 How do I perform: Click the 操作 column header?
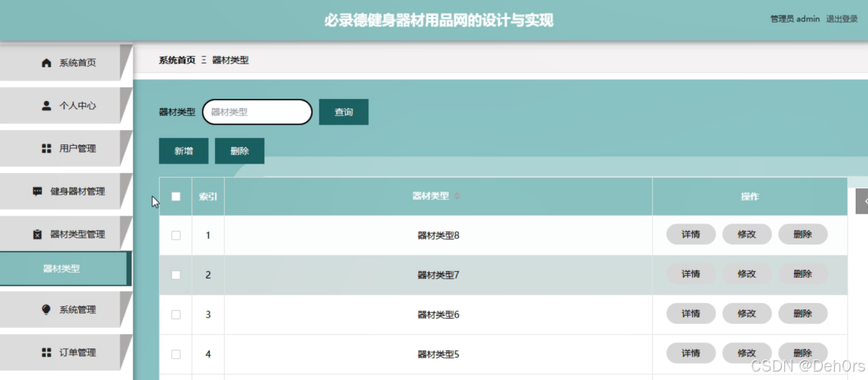pos(750,197)
